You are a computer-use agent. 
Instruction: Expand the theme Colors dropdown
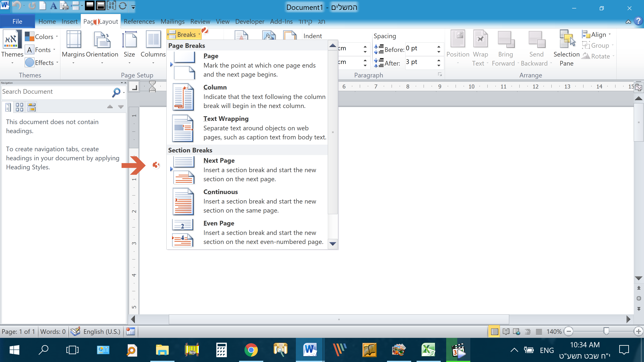[x=41, y=37]
